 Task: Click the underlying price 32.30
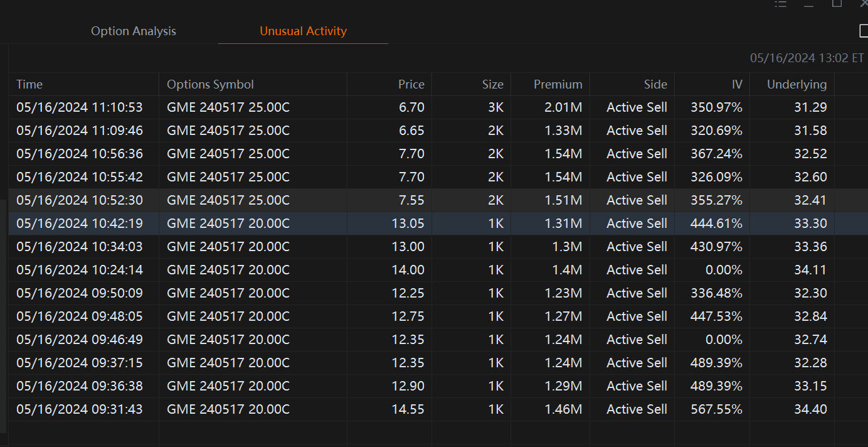point(810,293)
